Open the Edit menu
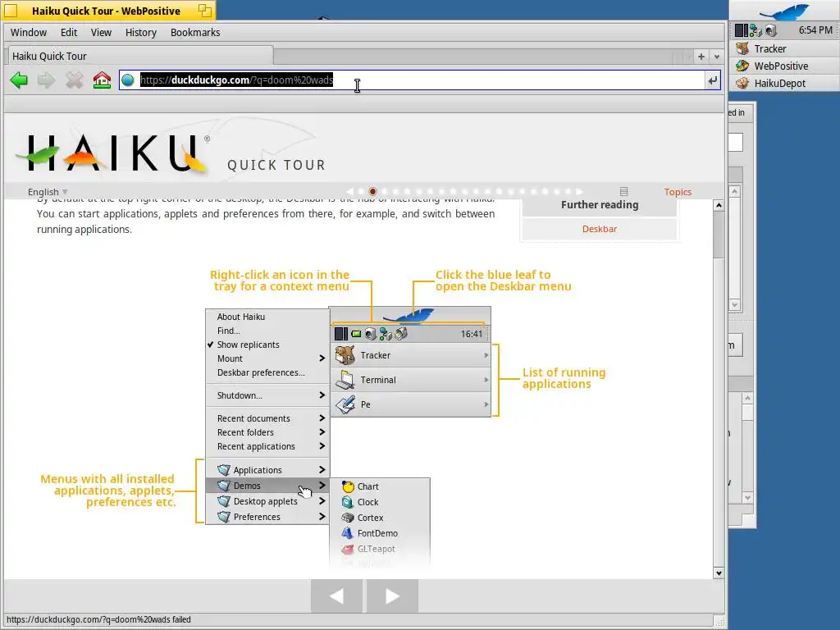The image size is (840, 630). (x=69, y=32)
